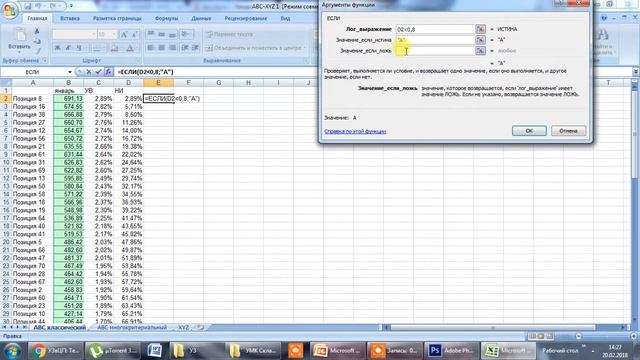Toggle underline (Ч) formatting

coord(79,48)
